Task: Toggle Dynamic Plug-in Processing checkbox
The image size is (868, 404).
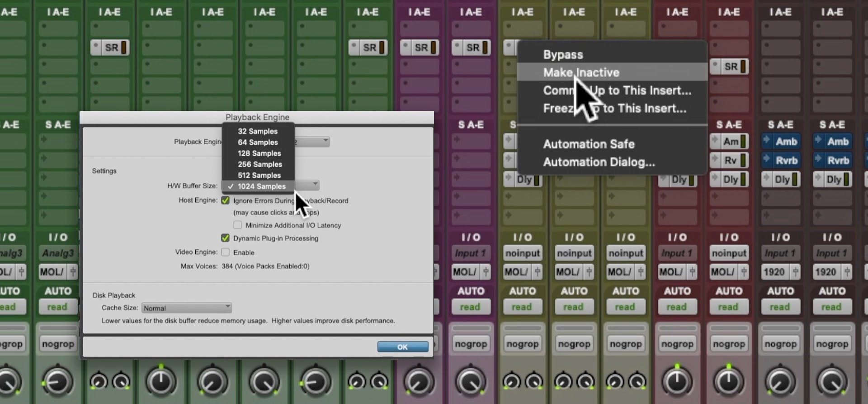Action: click(225, 238)
